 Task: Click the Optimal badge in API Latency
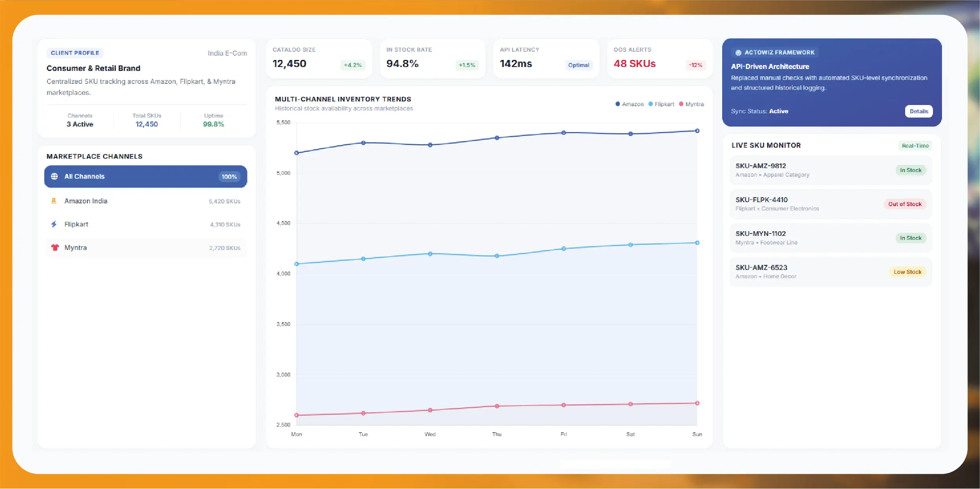pos(578,65)
